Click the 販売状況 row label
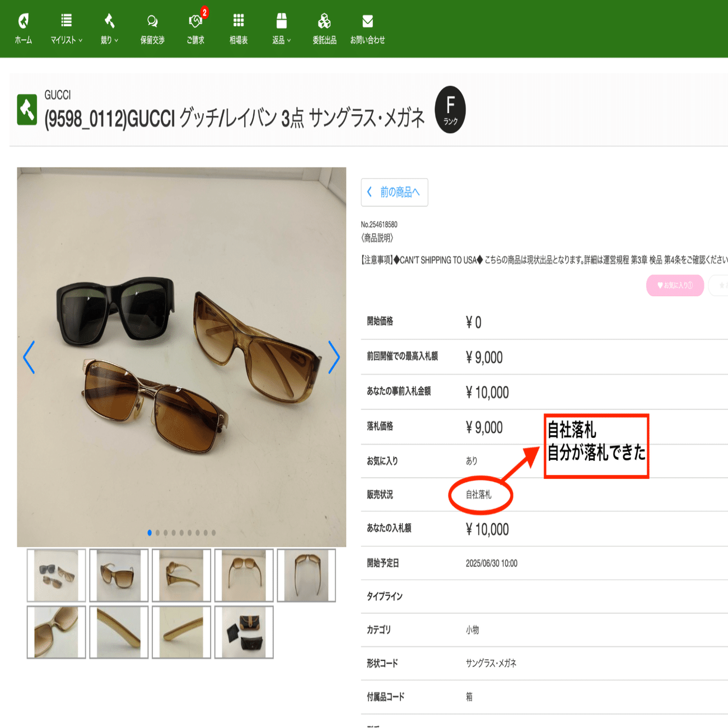 pos(380,494)
